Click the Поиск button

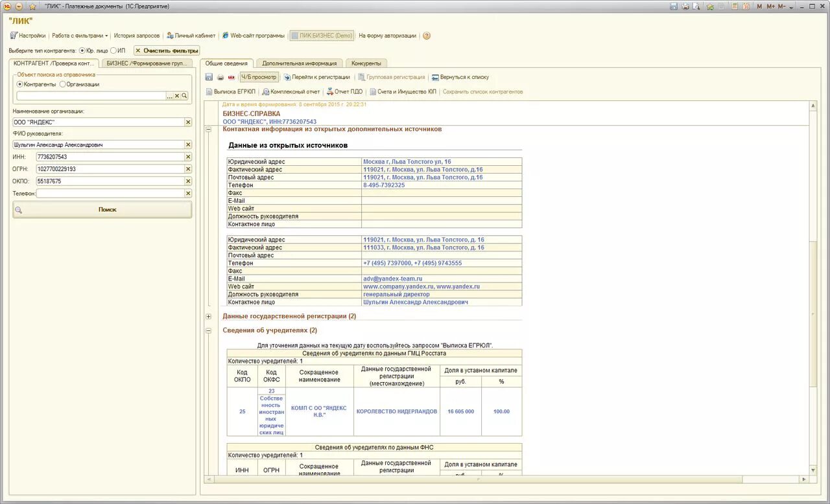coord(102,210)
